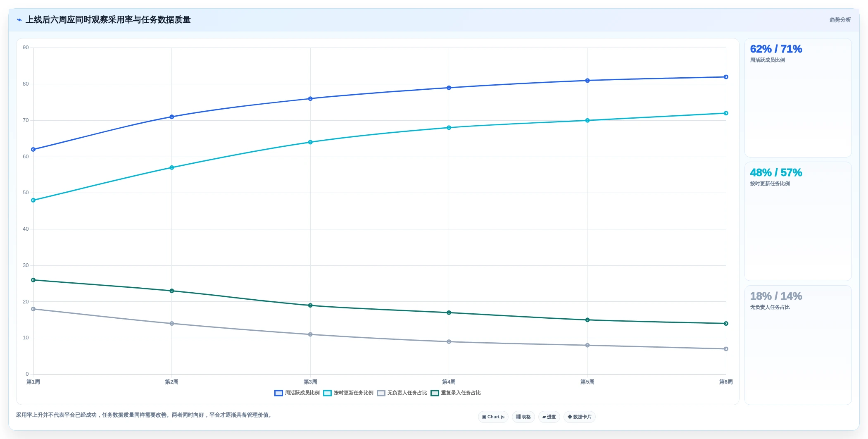Click the blue 周活跃成员比例 legend swatch
The width and height of the screenshot is (868, 439).
278,393
